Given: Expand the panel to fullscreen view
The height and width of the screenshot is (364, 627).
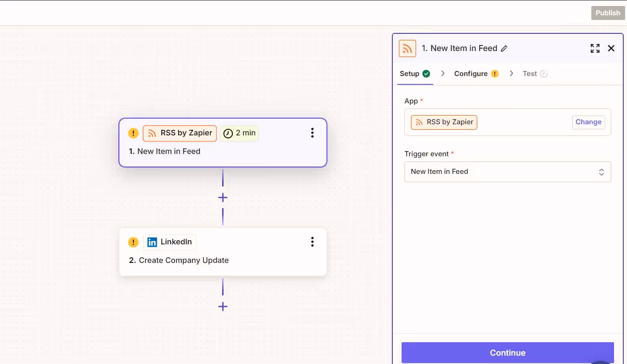Looking at the screenshot, I should pyautogui.click(x=595, y=48).
